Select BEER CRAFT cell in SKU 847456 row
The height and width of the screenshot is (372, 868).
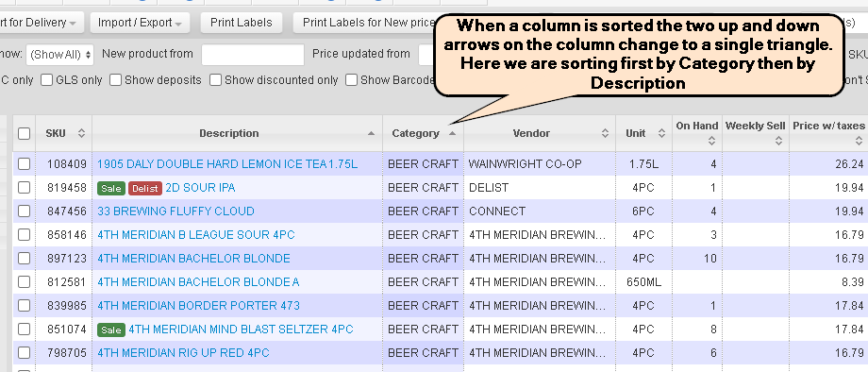tap(423, 211)
